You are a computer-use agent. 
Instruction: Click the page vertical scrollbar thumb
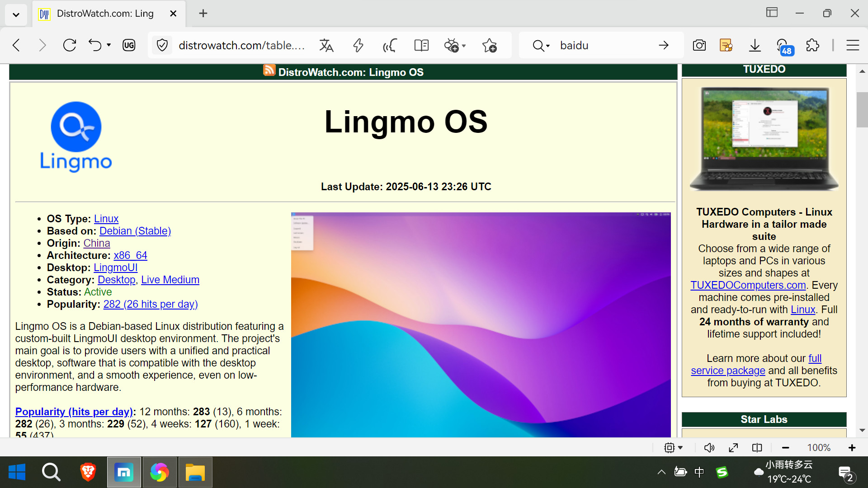pos(862,110)
